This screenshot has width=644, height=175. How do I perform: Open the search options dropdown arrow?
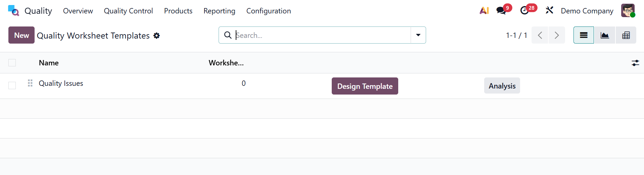click(x=418, y=35)
